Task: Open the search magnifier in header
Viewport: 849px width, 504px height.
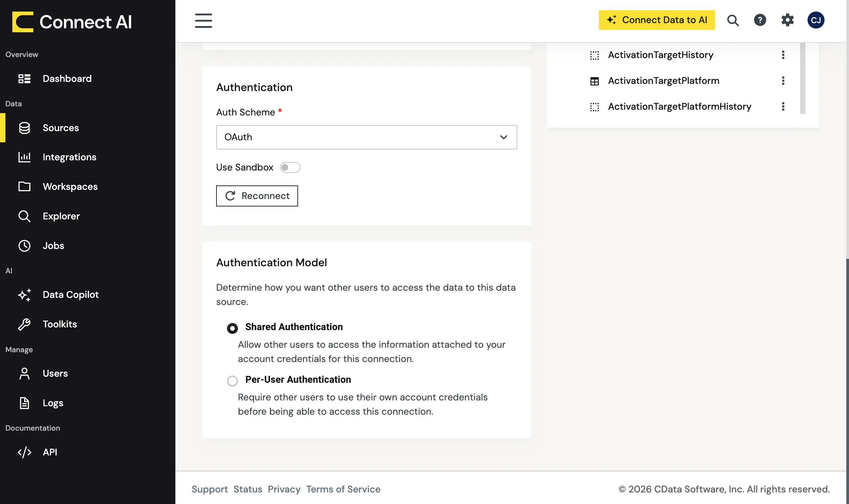Action: (x=733, y=20)
